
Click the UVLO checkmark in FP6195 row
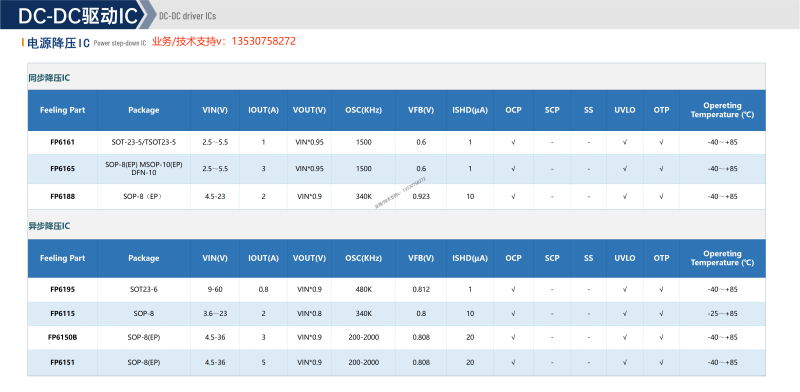pos(624,289)
